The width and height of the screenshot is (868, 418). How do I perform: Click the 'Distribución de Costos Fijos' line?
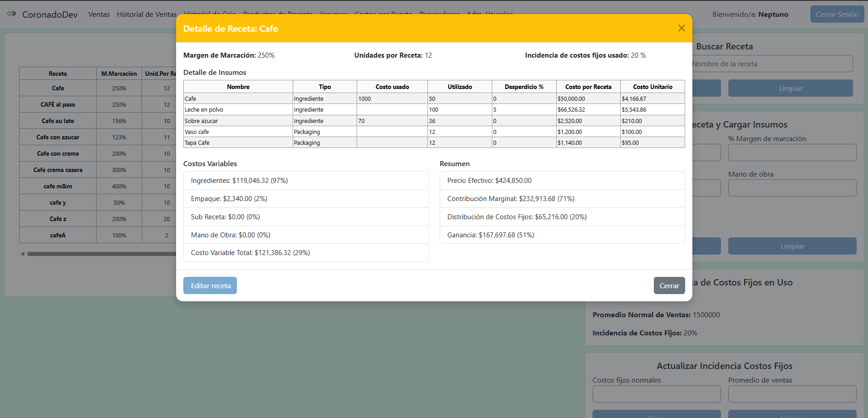pos(562,217)
